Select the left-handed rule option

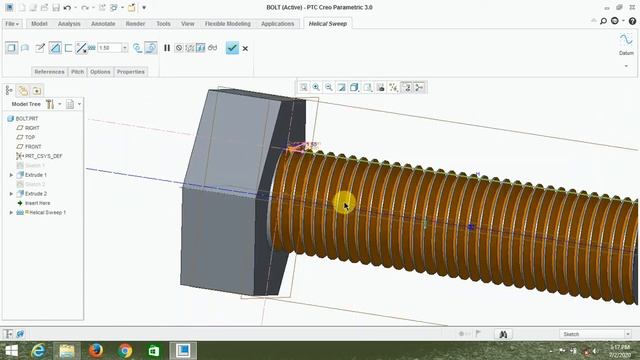(138, 48)
